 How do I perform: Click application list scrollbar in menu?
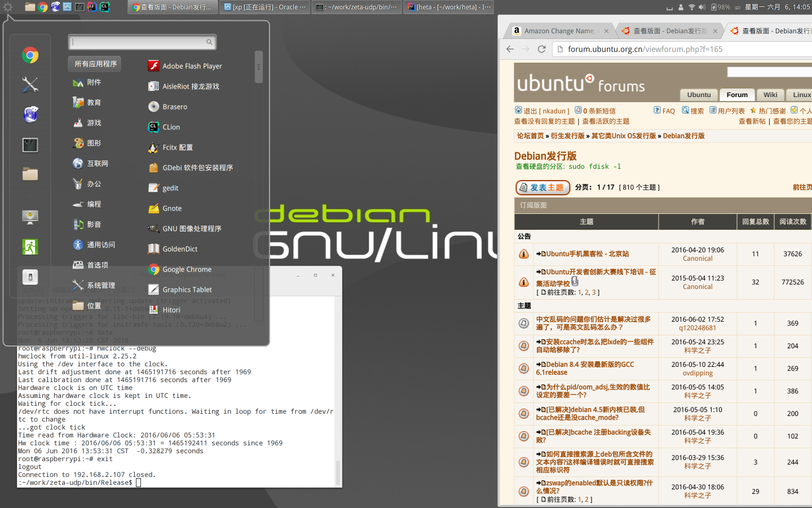click(x=259, y=67)
